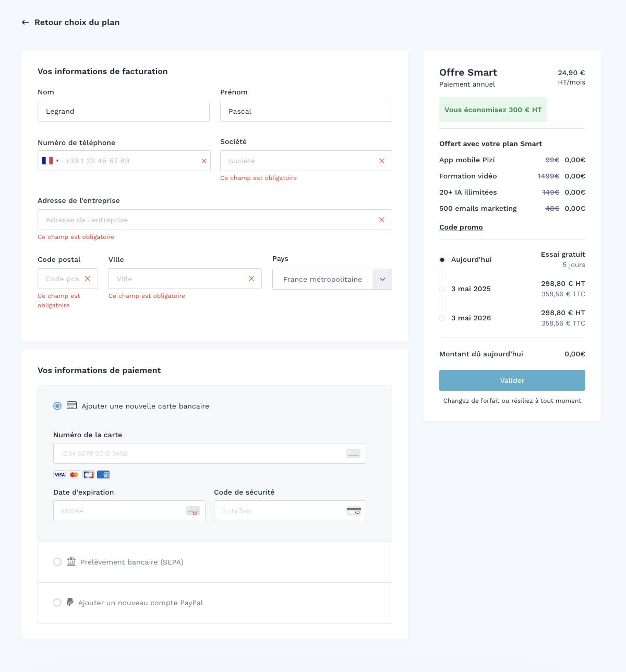The width and height of the screenshot is (626, 672).
Task: Click the App mobile Pizi row label
Action: [x=467, y=160]
